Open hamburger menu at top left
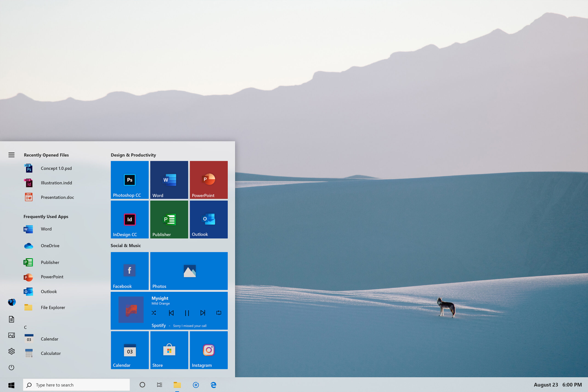This screenshot has width=588, height=392. click(11, 155)
